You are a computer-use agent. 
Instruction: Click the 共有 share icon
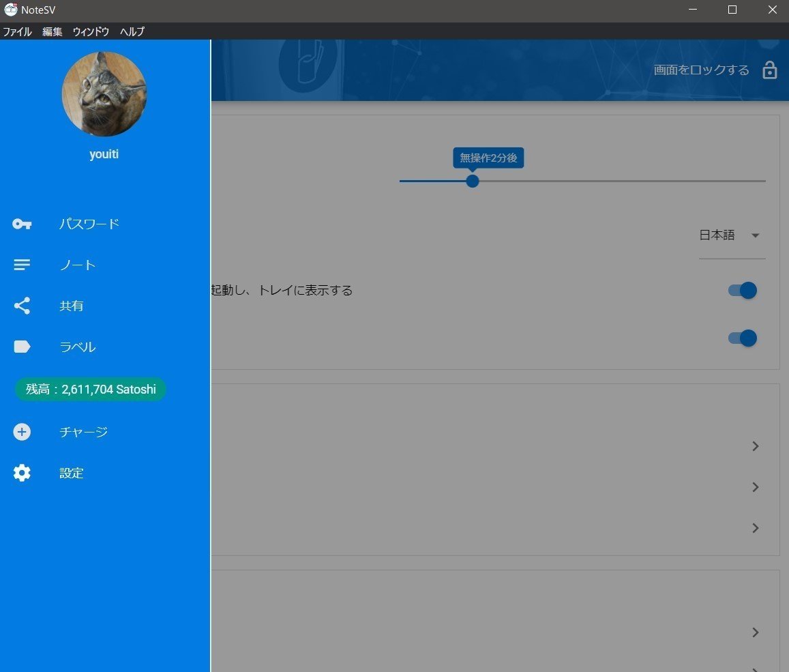(x=21, y=306)
